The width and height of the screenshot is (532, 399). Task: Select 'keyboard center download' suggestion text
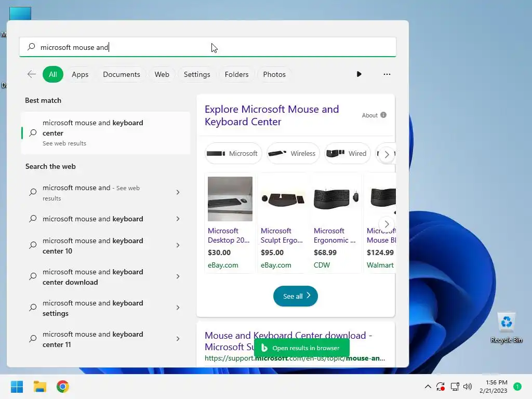(x=92, y=277)
